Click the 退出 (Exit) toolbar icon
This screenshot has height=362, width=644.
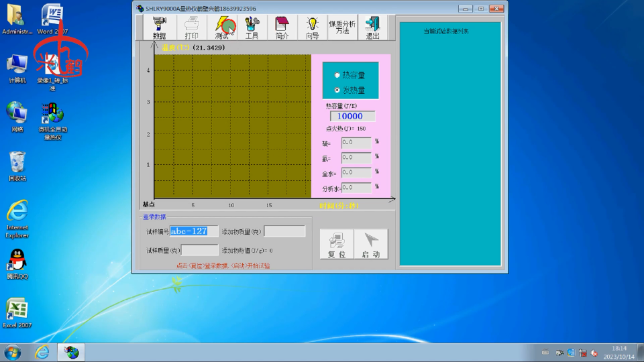coord(372,27)
